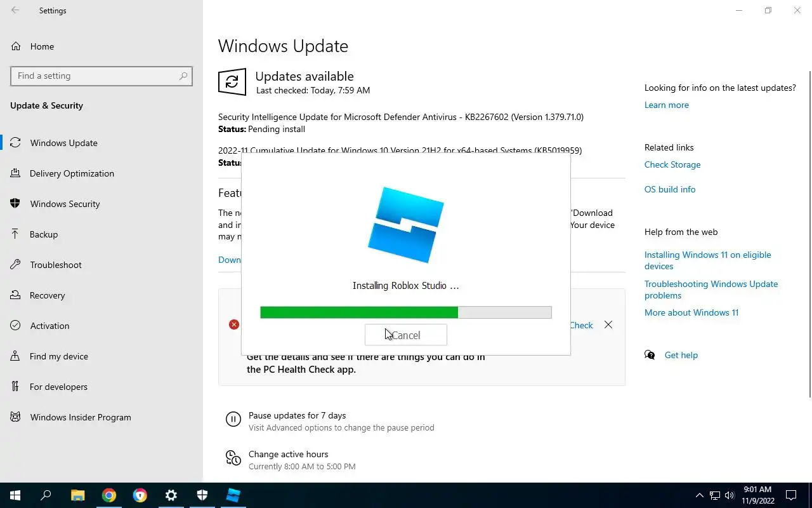812x508 pixels.
Task: Click the Find a setting search box
Action: coord(101,76)
